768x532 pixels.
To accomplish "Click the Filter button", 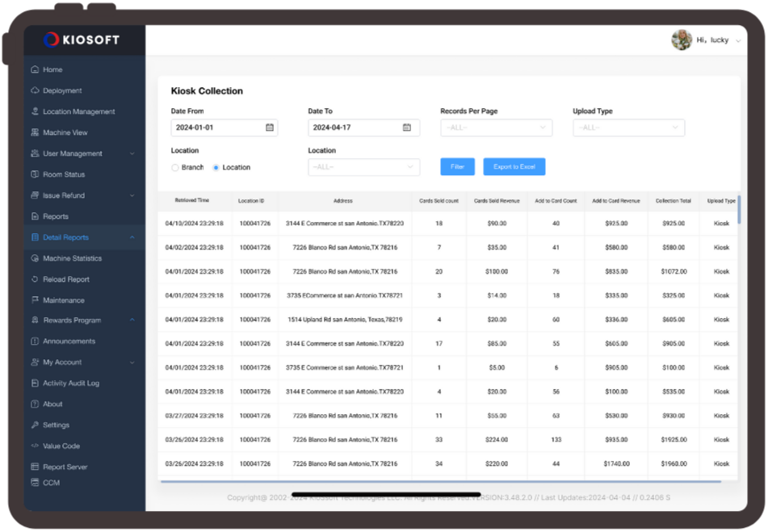I will click(457, 167).
